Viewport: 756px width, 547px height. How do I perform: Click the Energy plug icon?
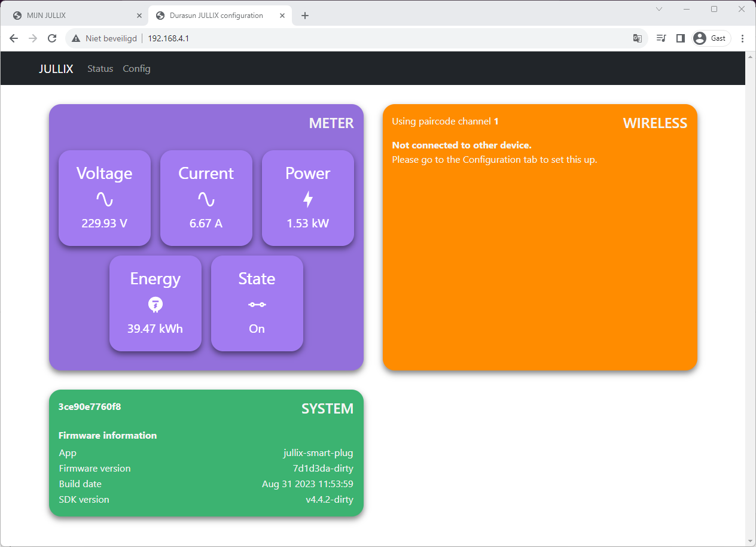[156, 305]
